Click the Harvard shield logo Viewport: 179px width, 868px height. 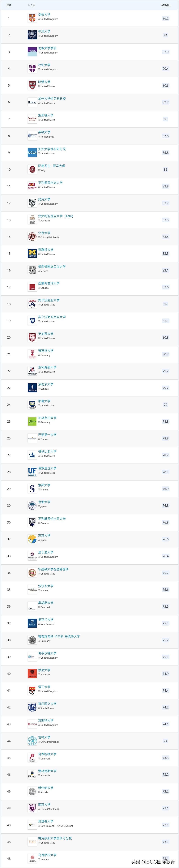(x=32, y=85)
